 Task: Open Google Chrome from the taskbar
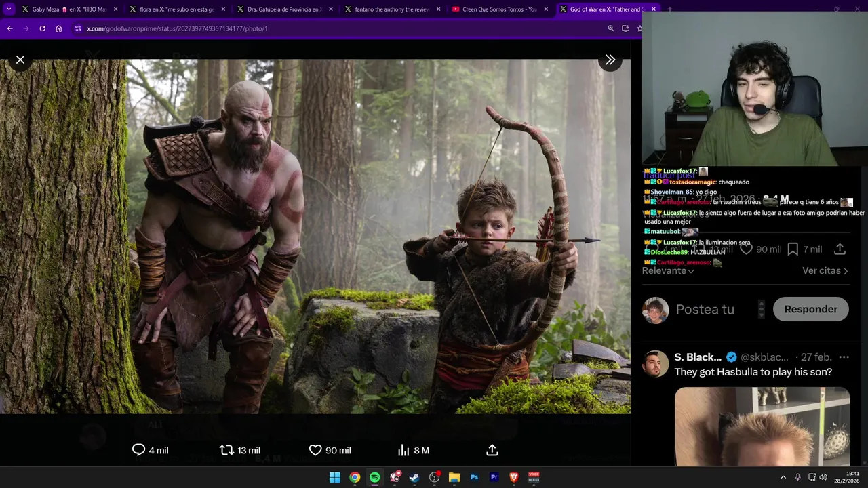355,477
